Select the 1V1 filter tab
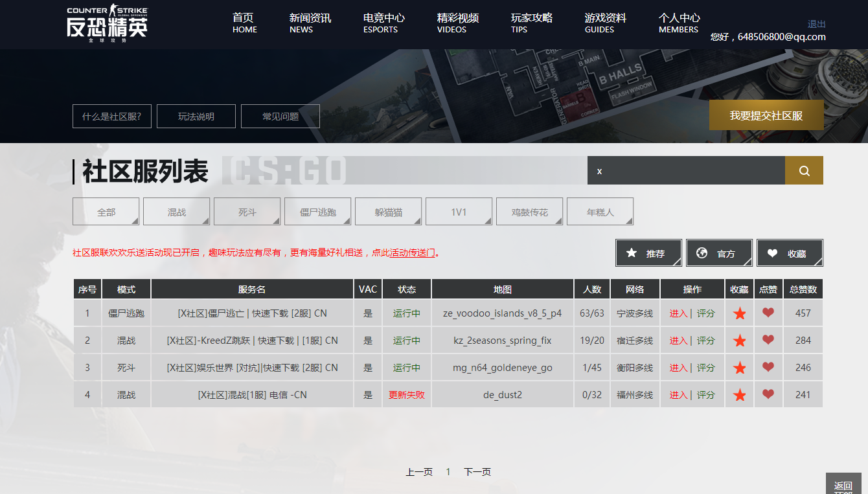868x494 pixels. point(459,211)
